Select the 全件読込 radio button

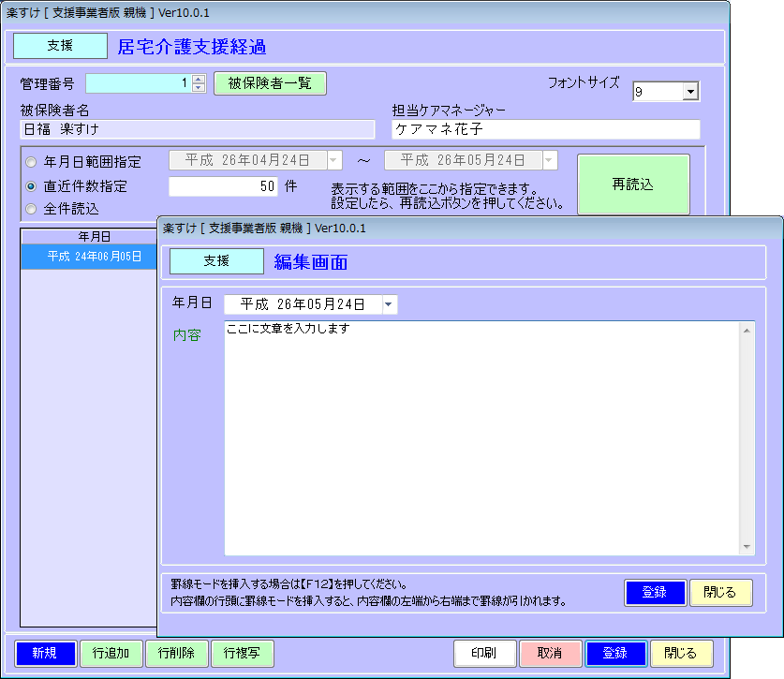pyautogui.click(x=31, y=209)
